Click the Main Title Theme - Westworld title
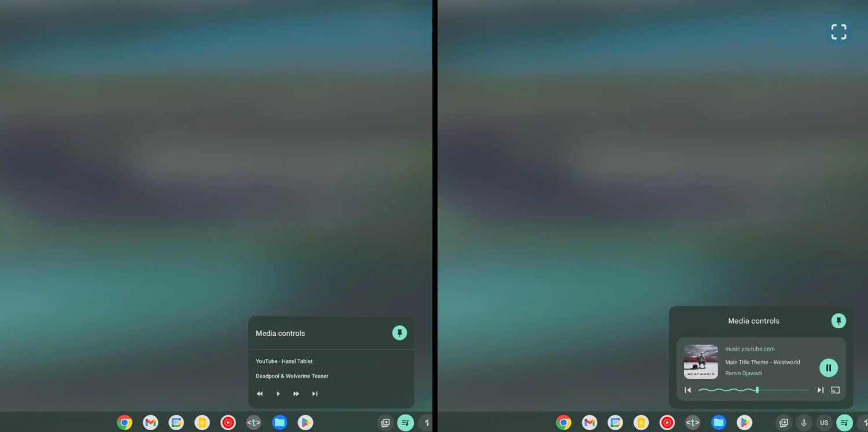Image resolution: width=868 pixels, height=432 pixels. coord(762,363)
